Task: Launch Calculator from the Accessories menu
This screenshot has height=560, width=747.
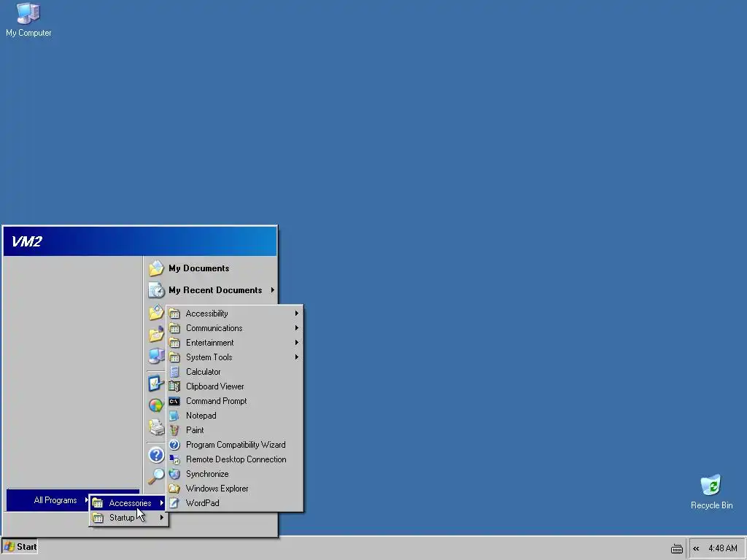Action: tap(234, 372)
